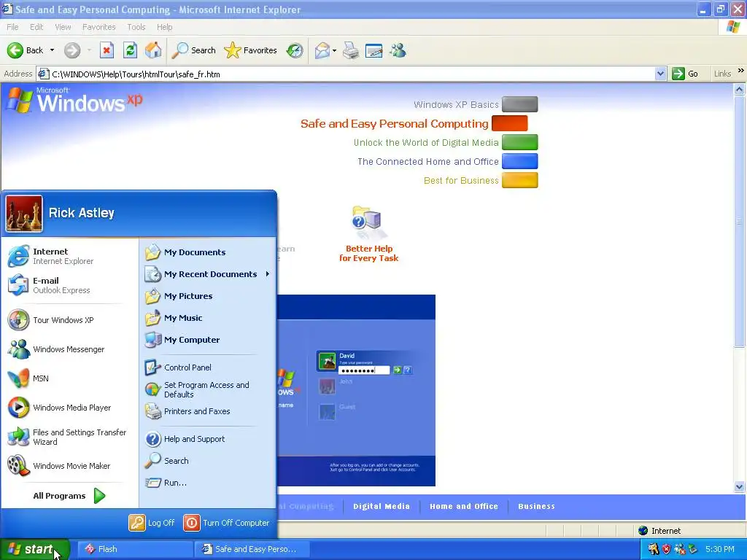Open My Documents folder
The width and height of the screenshot is (747, 560).
pyautogui.click(x=208, y=252)
